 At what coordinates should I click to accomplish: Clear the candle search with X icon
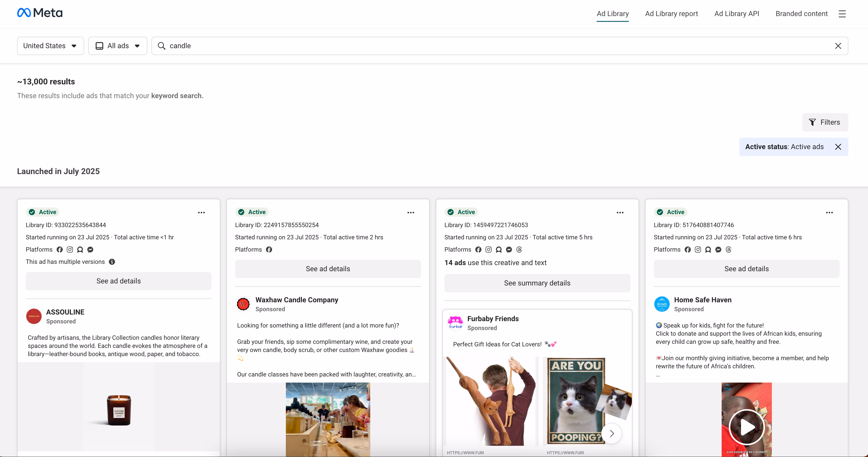[838, 46]
